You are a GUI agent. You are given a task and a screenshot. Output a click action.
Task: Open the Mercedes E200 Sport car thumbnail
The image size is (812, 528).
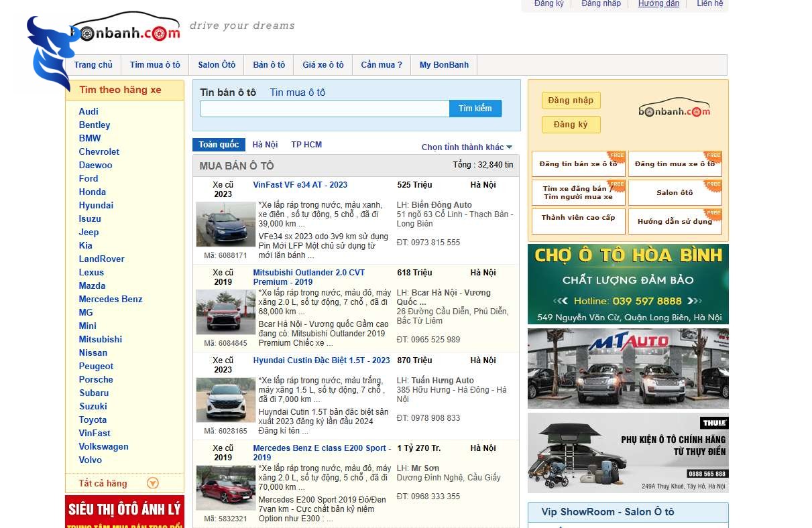[225, 488]
